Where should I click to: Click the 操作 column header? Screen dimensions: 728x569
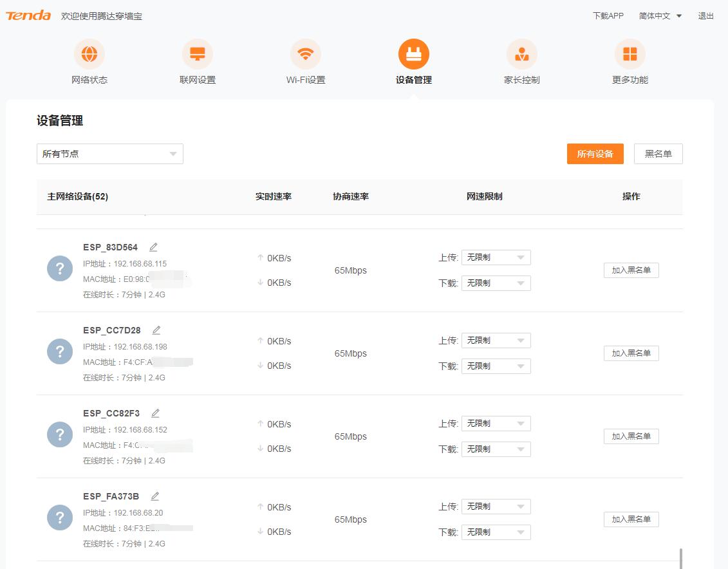pos(631,196)
